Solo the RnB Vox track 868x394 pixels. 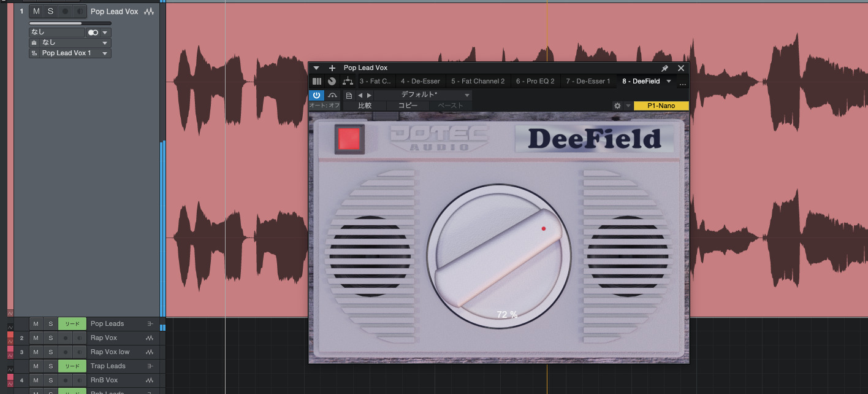pyautogui.click(x=50, y=380)
